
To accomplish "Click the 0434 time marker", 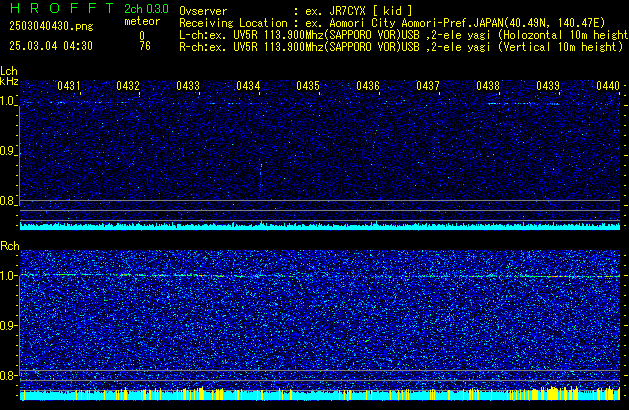I will point(248,85).
